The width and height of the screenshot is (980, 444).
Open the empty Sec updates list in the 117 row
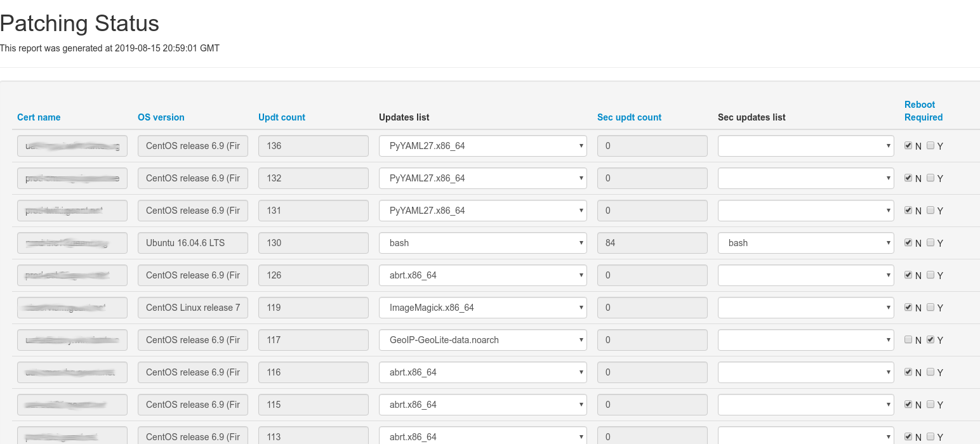point(806,340)
